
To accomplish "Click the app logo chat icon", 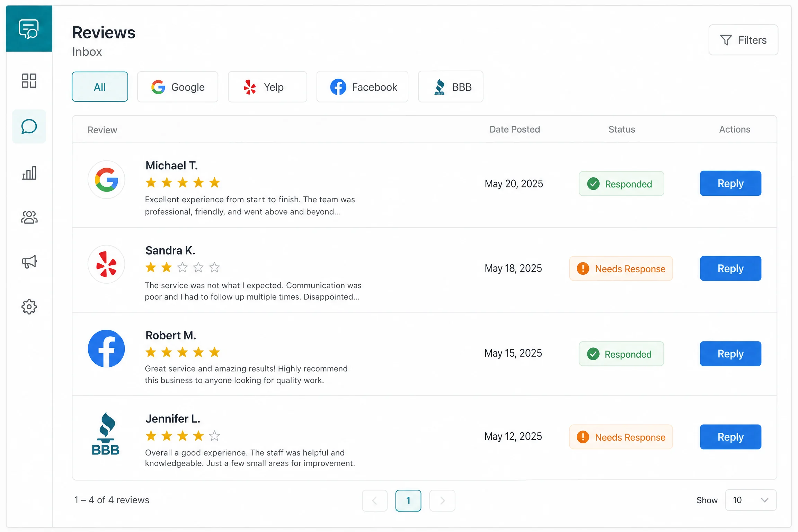I will [x=29, y=29].
